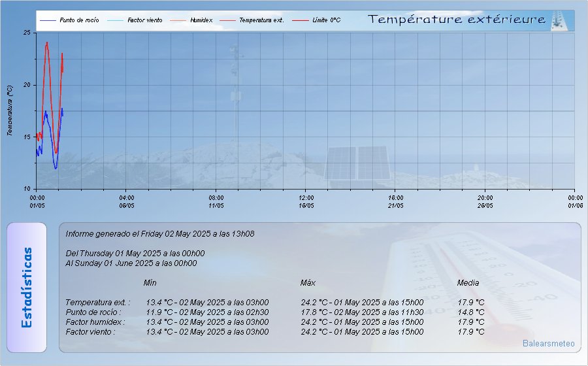Click the 'Punto de rocío' legend label
588x366 pixels.
79,20
